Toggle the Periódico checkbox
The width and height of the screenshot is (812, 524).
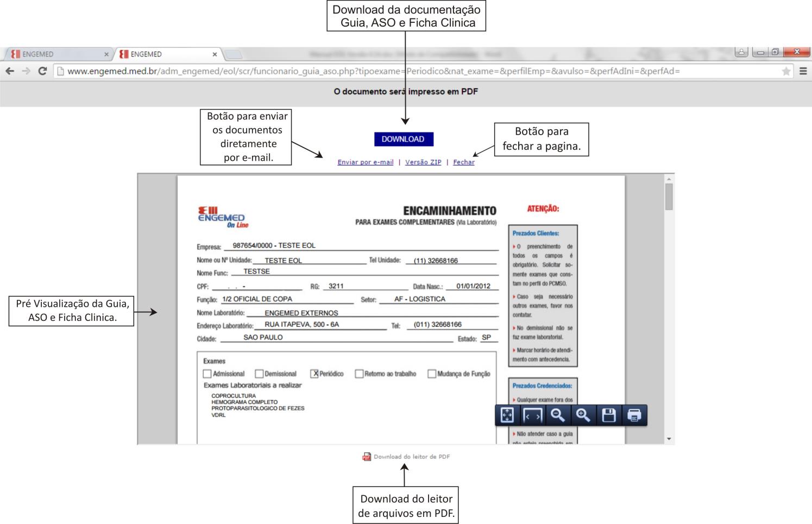tap(314, 374)
